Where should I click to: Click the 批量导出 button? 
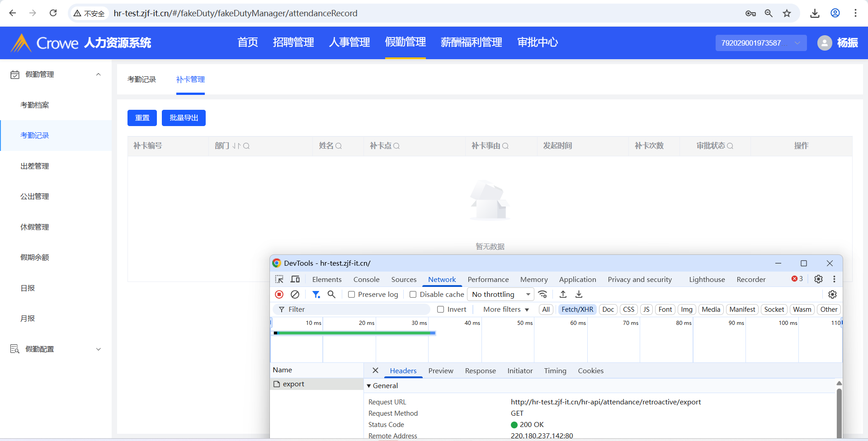click(x=184, y=118)
